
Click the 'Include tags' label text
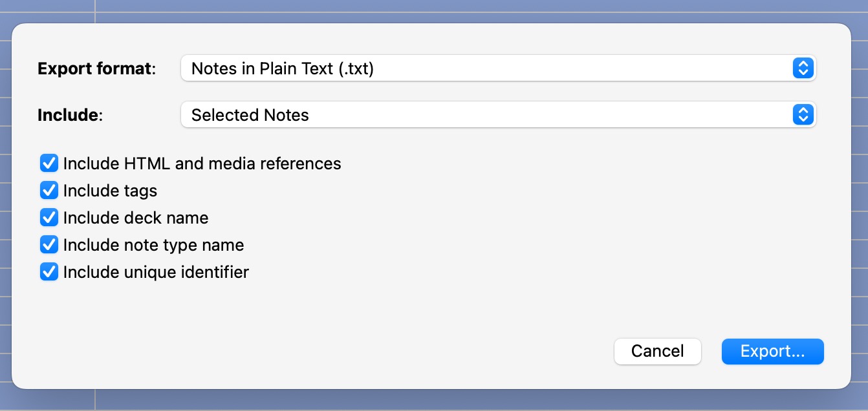click(x=110, y=191)
